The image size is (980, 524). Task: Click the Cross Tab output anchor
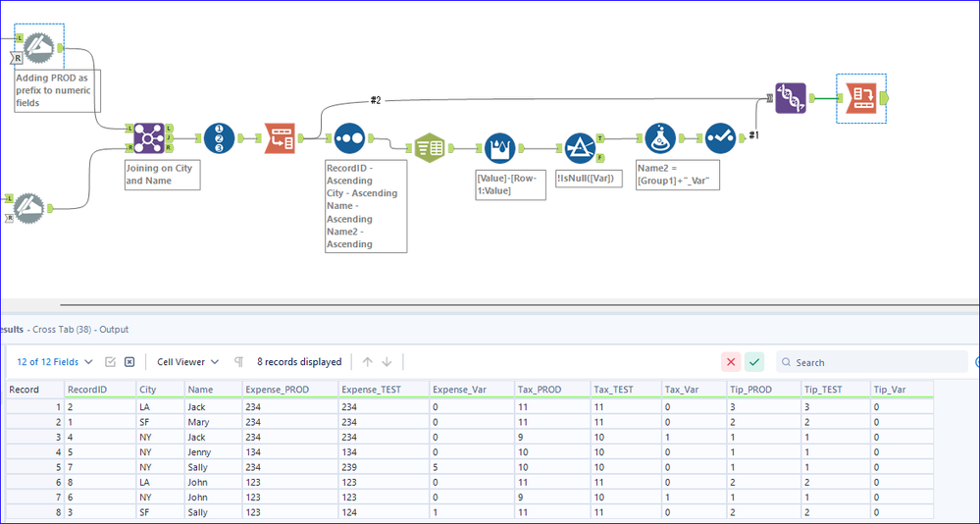click(884, 98)
